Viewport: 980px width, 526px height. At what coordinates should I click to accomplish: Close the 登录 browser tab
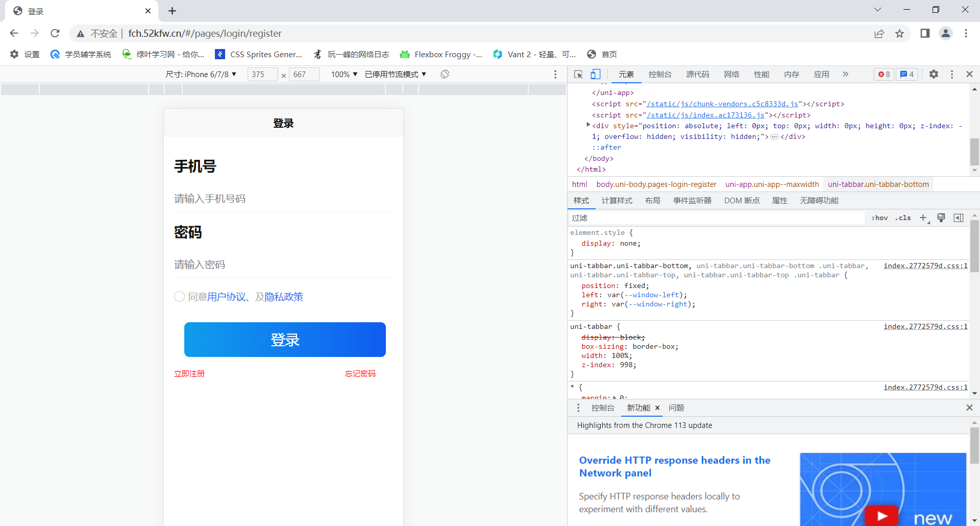click(x=148, y=11)
